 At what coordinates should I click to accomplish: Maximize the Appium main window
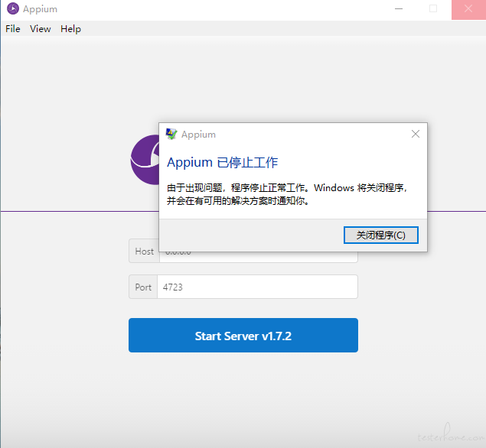pos(433,9)
